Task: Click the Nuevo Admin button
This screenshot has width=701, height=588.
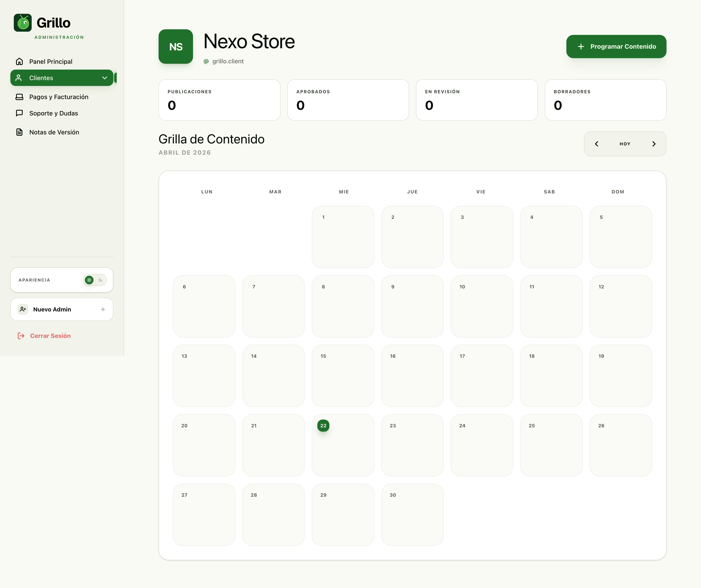Action: point(62,309)
